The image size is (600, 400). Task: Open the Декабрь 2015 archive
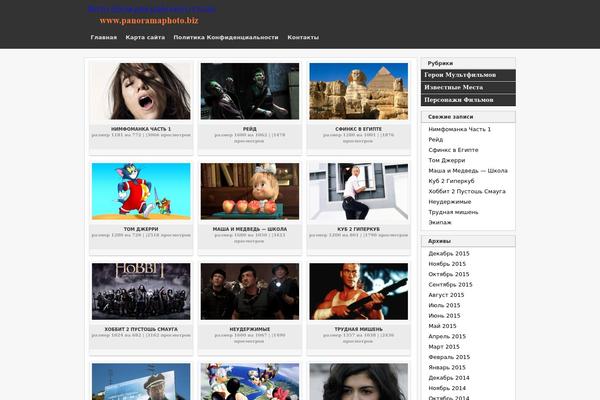449,254
